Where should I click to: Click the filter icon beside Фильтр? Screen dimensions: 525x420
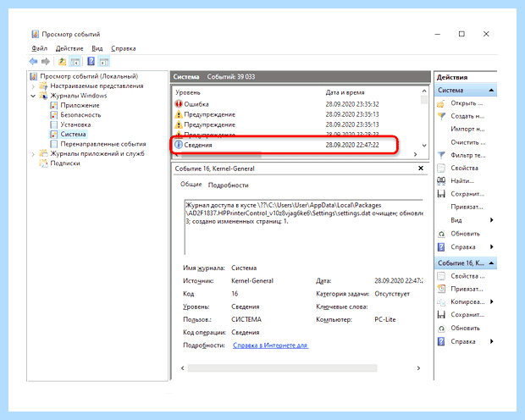click(x=441, y=155)
